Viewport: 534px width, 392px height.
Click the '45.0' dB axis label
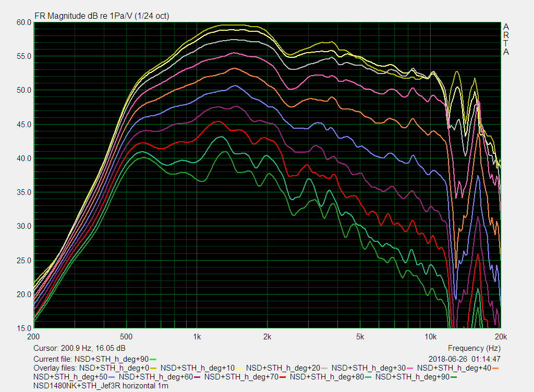[24, 124]
